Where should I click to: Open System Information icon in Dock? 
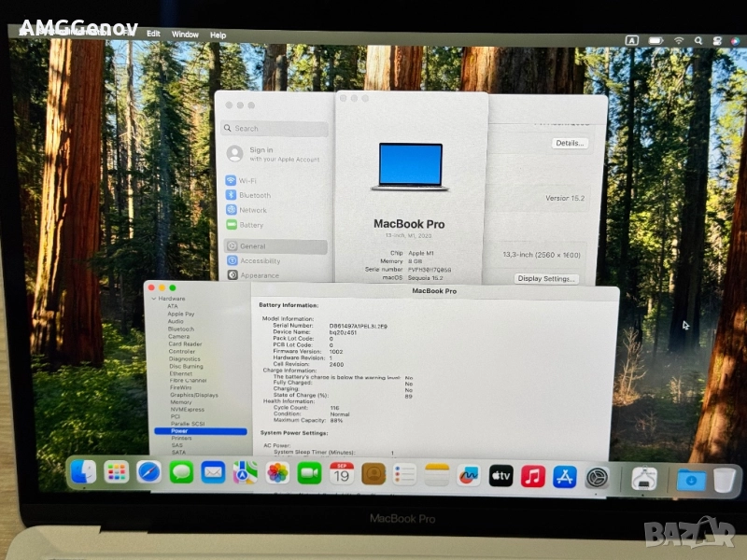644,479
